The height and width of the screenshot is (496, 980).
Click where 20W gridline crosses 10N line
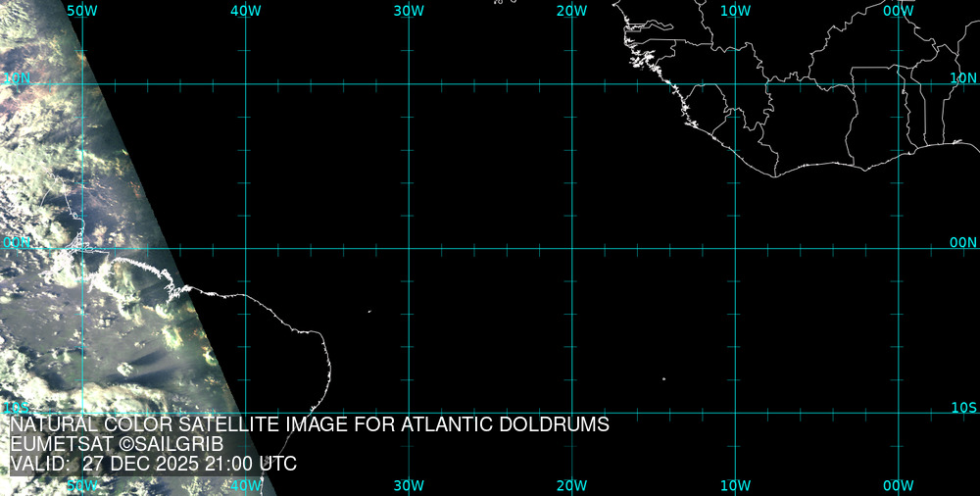571,84
